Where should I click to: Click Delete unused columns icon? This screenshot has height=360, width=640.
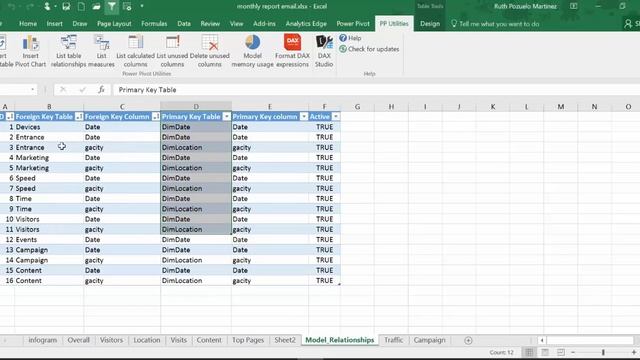(x=210, y=43)
